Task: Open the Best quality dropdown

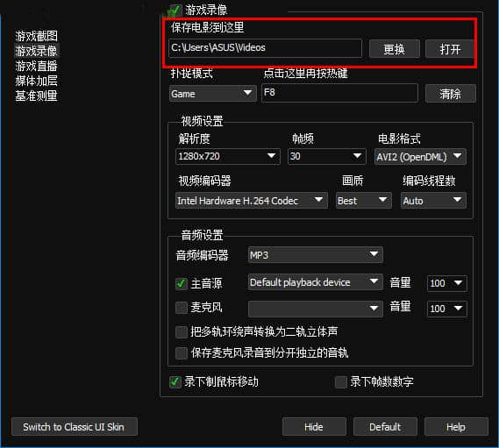Action: coord(363,201)
